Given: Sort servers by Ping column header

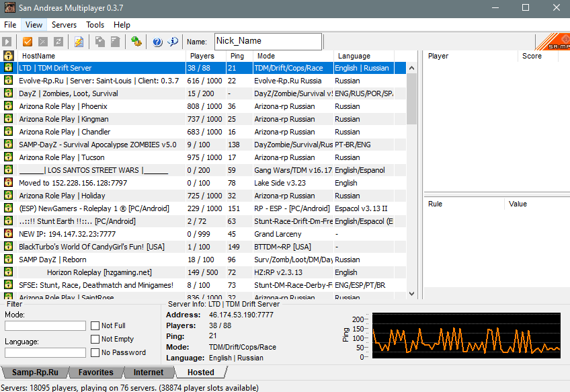Looking at the screenshot, I should click(239, 56).
